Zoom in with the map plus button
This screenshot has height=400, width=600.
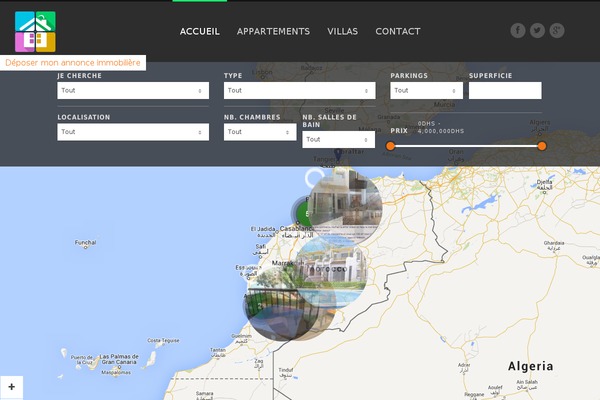(11, 387)
